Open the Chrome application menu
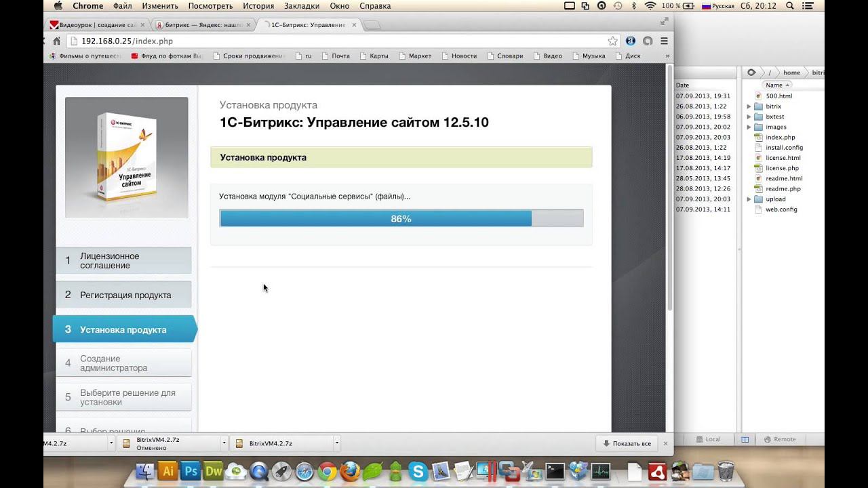This screenshot has height=488, width=868. coord(88,6)
